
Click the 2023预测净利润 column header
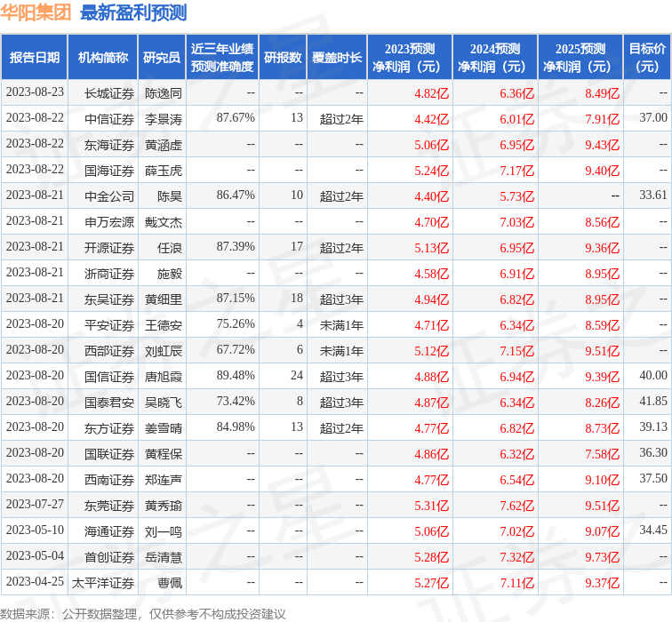point(410,58)
